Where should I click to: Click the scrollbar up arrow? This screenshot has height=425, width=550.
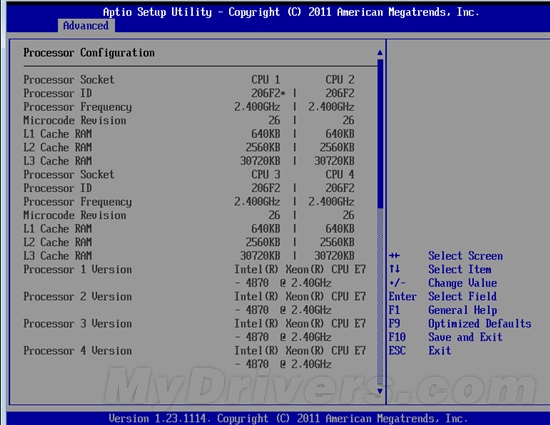380,53
